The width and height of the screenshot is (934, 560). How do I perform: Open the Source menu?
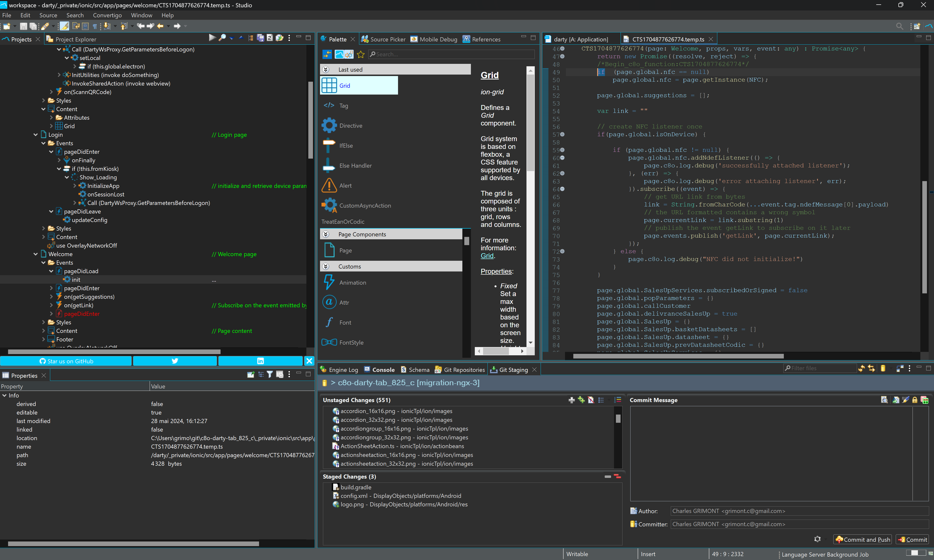[48, 15]
